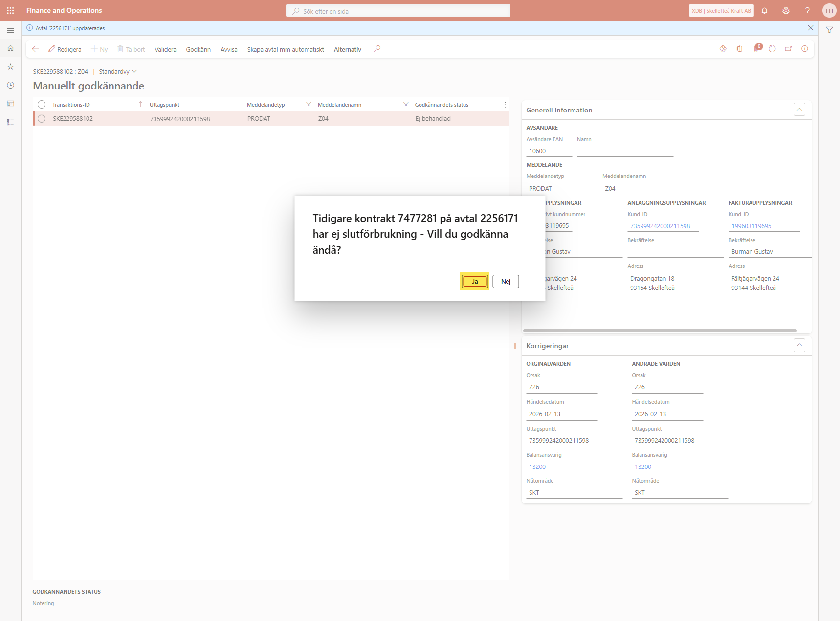Open the Alternativ menu
The width and height of the screenshot is (840, 621).
pyautogui.click(x=347, y=49)
